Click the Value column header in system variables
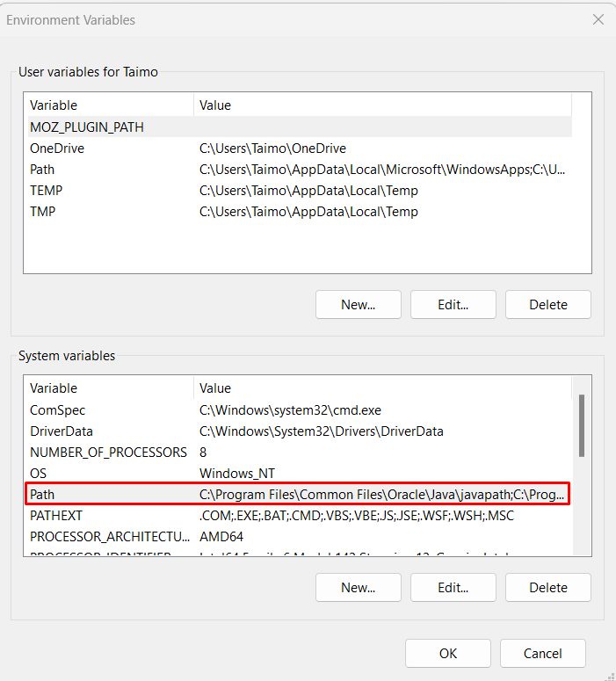 [383, 388]
